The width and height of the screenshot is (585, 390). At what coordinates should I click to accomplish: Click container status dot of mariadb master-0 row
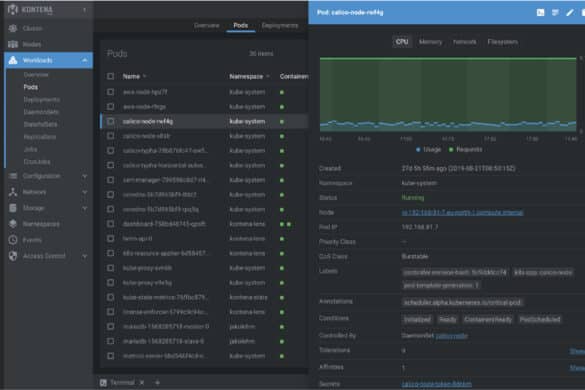tap(282, 327)
